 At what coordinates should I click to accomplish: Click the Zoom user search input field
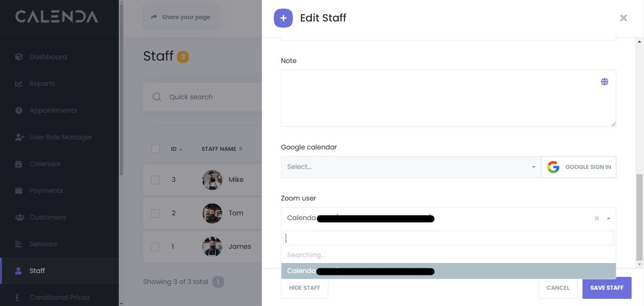(448, 238)
